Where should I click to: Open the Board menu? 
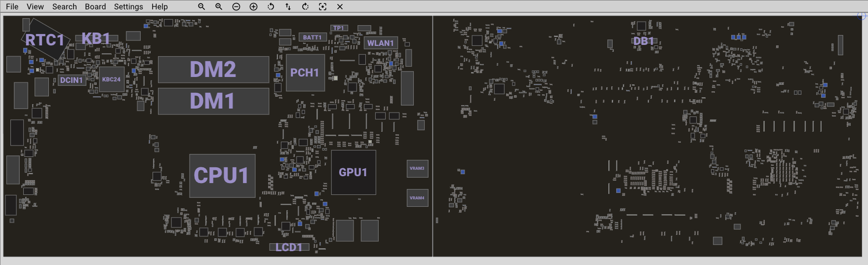click(95, 6)
